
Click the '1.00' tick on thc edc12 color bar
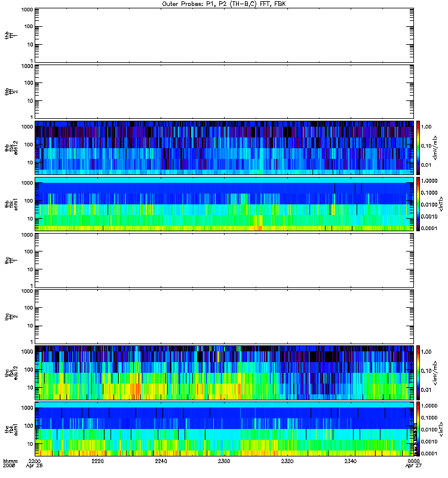pos(426,352)
